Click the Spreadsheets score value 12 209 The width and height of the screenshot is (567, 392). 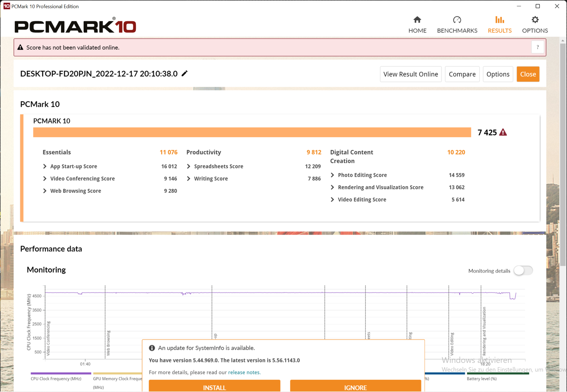[313, 166]
